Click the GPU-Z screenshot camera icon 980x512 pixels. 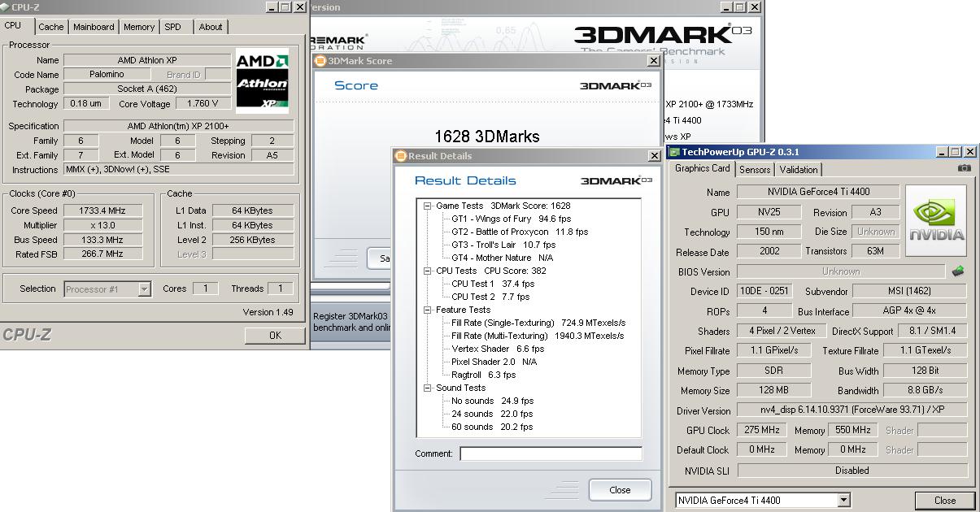(x=964, y=168)
